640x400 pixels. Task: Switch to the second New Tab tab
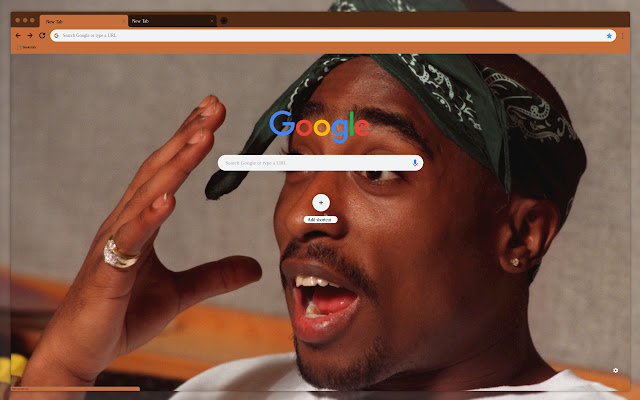pos(172,21)
